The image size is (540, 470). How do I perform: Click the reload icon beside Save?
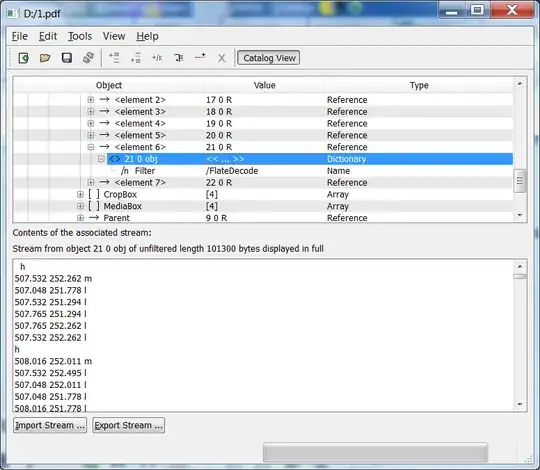point(88,58)
